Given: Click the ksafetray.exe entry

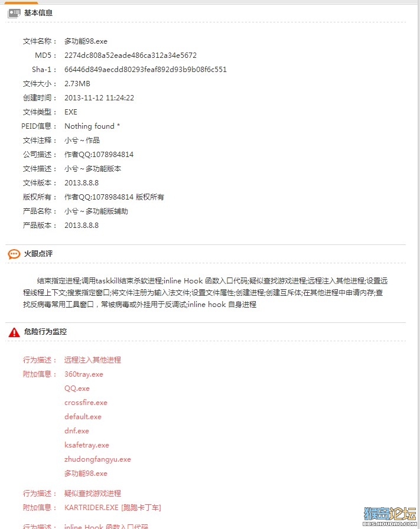Looking at the screenshot, I should [x=87, y=445].
